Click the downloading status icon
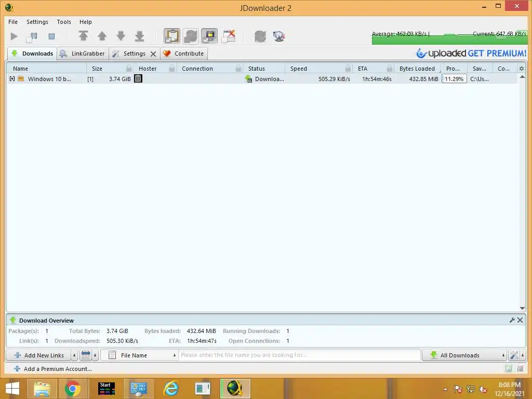The image size is (532, 399). 249,79
